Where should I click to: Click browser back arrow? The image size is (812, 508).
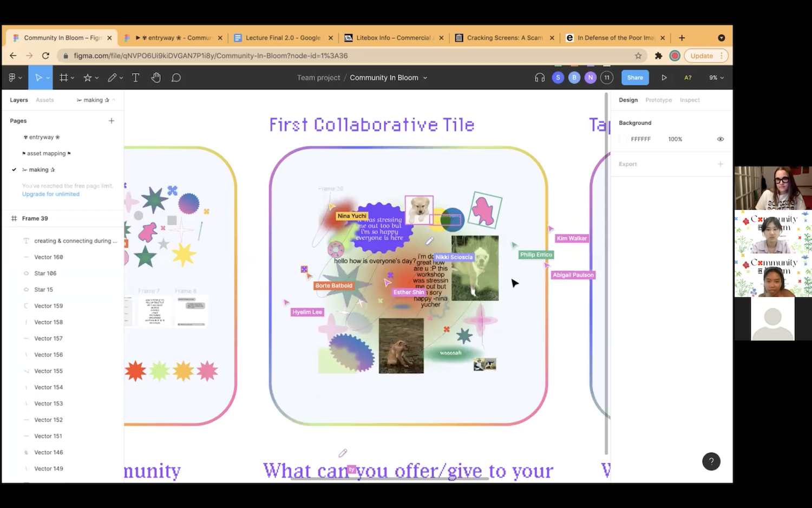click(x=13, y=55)
